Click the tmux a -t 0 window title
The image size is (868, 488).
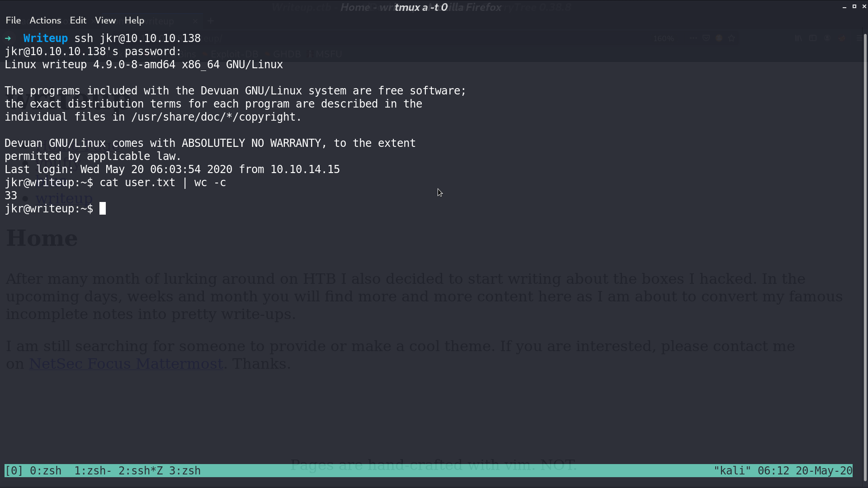click(x=421, y=7)
